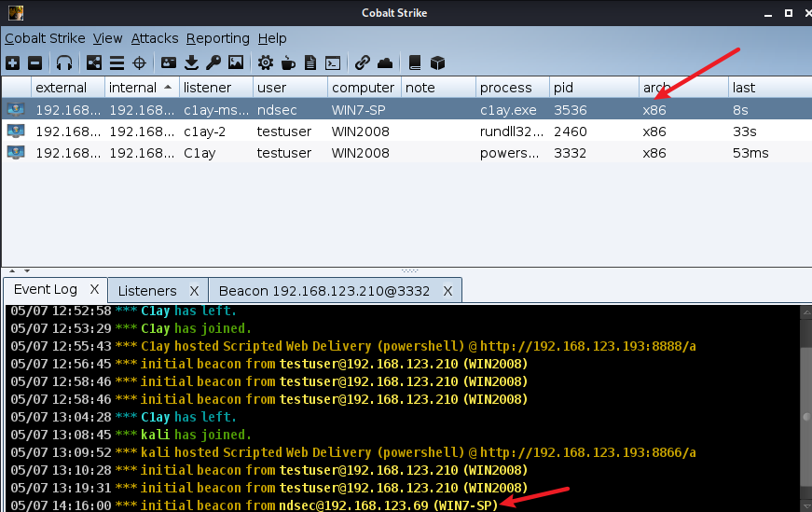Switch to Pivot Graph view icon
Image resolution: width=812 pixels, height=512 pixels.
(94, 63)
